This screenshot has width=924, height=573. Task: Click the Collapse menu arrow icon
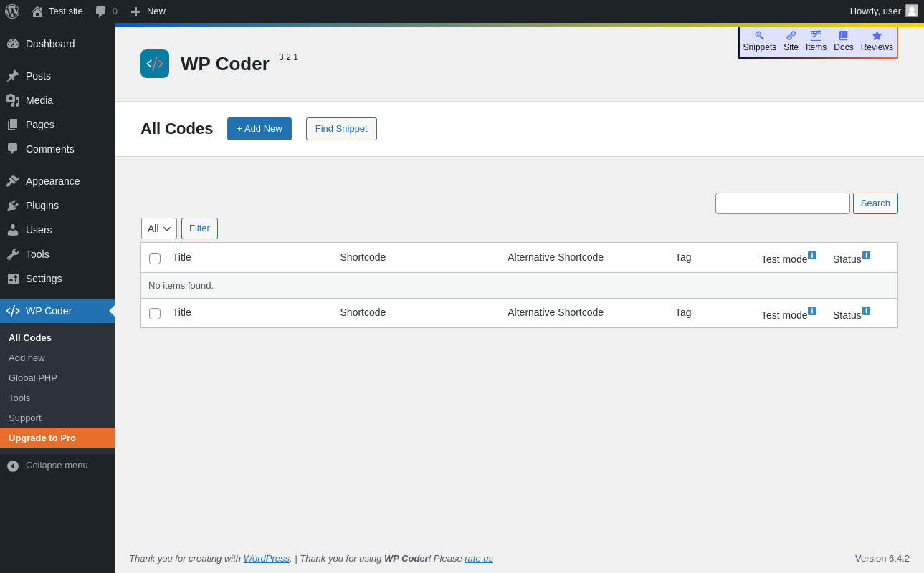tap(13, 466)
